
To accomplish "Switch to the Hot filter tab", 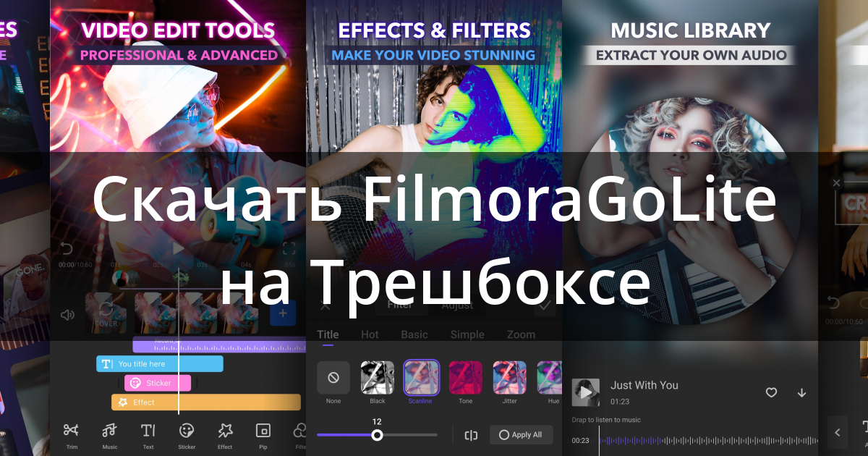I will click(370, 334).
